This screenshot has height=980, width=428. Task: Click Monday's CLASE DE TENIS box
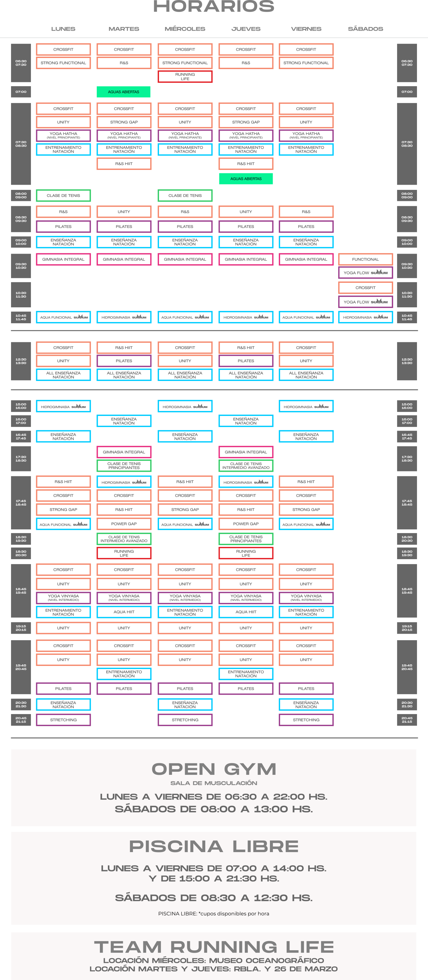tap(63, 196)
